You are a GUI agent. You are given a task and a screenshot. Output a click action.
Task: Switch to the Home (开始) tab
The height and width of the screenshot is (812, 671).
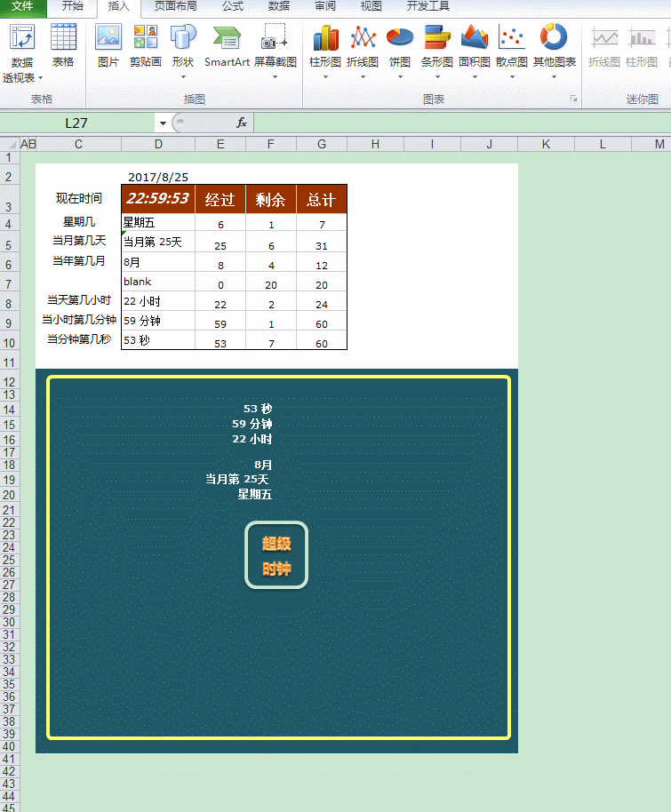(73, 7)
